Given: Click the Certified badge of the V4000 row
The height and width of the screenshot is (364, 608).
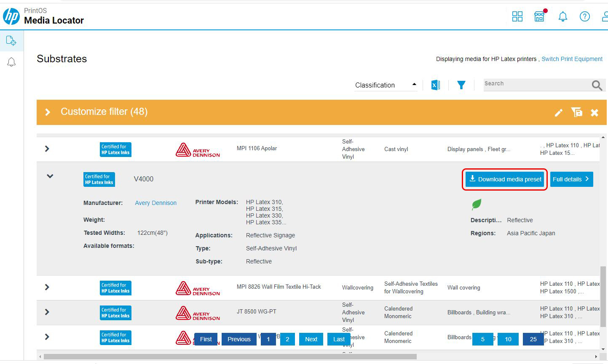Looking at the screenshot, I should pyautogui.click(x=99, y=179).
